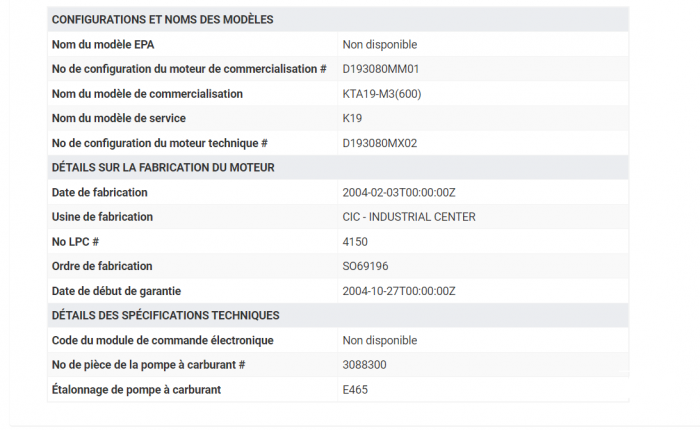Select the No LPC value 4150

(355, 242)
